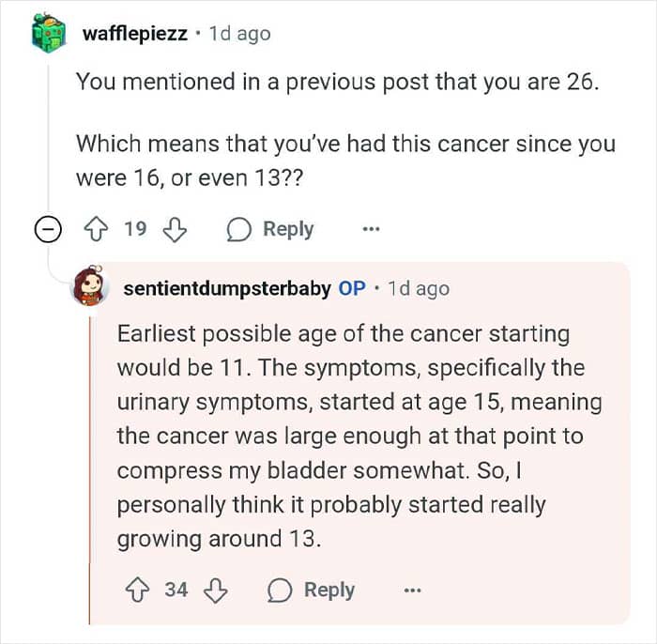This screenshot has height=644, width=657.
Task: Click the Reply text under sentientdumpsterbaby's comment
Action: pyautogui.click(x=329, y=590)
